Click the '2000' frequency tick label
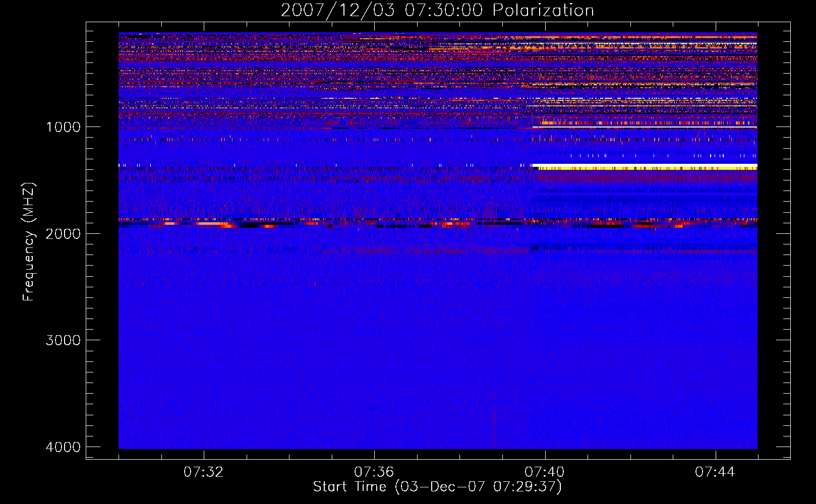 [63, 233]
